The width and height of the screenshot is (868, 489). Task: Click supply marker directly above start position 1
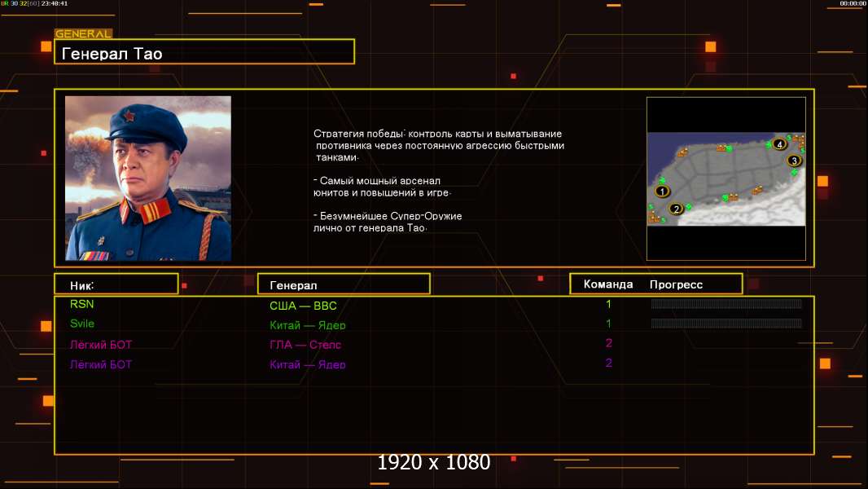pos(662,181)
